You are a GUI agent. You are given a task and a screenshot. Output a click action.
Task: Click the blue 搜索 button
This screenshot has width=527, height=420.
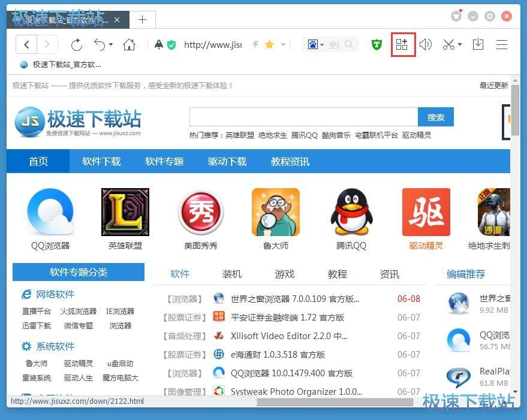pyautogui.click(x=436, y=117)
